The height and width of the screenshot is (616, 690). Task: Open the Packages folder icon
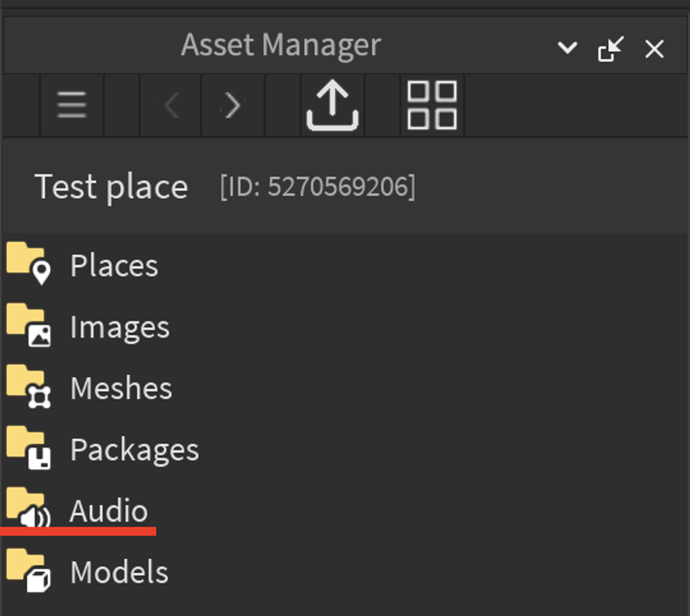pyautogui.click(x=29, y=447)
